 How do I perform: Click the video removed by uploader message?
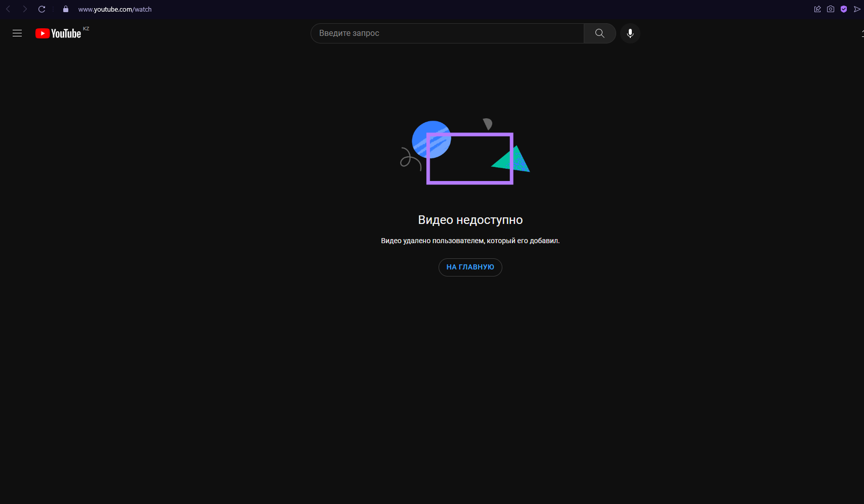[470, 241]
